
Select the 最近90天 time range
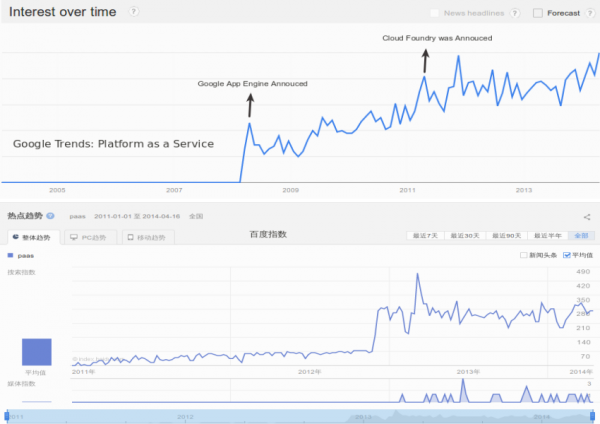tap(507, 235)
